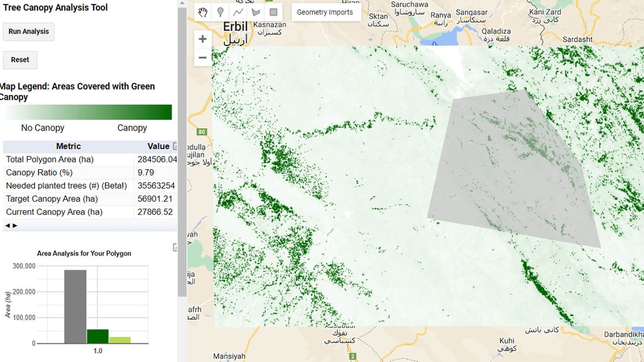Click the gray total area bar
The height and width of the screenshot is (362, 644).
(x=76, y=306)
